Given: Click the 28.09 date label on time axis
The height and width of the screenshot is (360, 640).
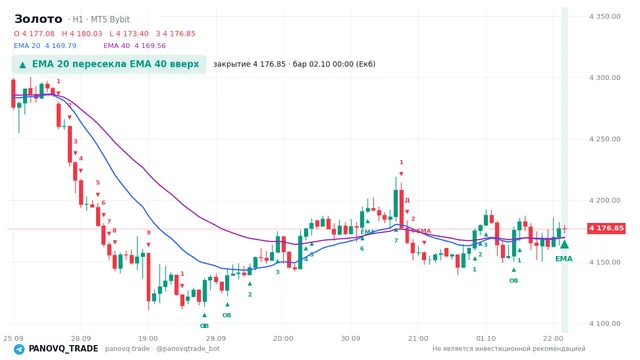Looking at the screenshot, I should pyautogui.click(x=81, y=338).
